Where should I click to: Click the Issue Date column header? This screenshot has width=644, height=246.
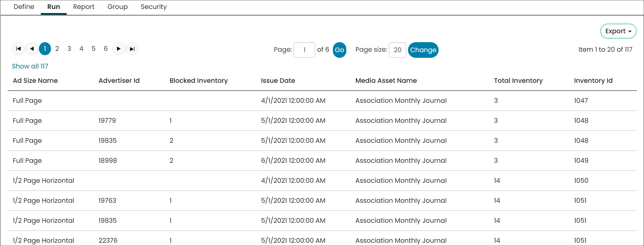pyautogui.click(x=278, y=81)
